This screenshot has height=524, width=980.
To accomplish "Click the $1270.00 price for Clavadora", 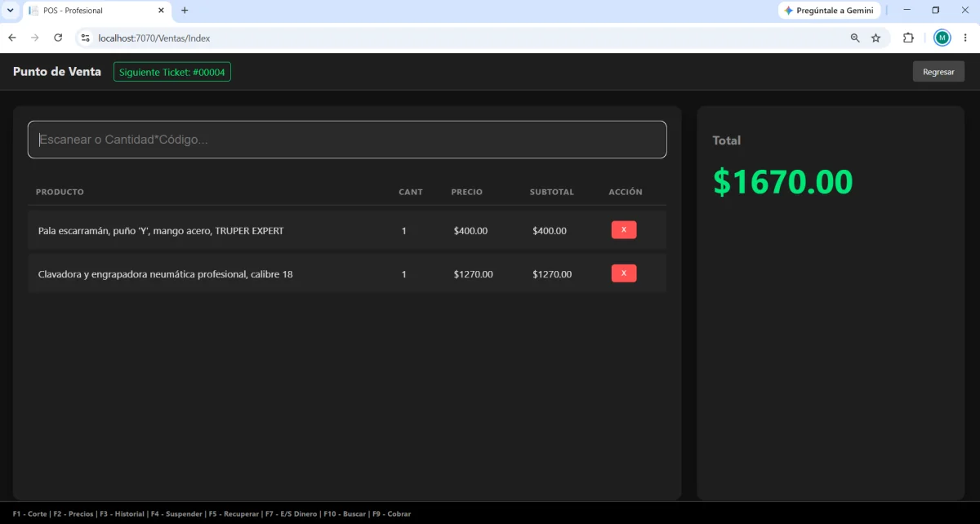I will pyautogui.click(x=474, y=274).
